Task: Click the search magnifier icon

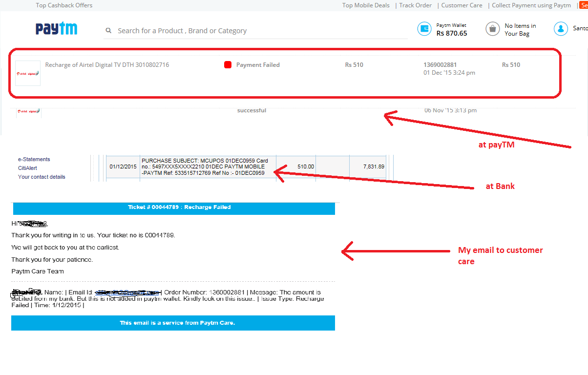Action: click(x=108, y=30)
